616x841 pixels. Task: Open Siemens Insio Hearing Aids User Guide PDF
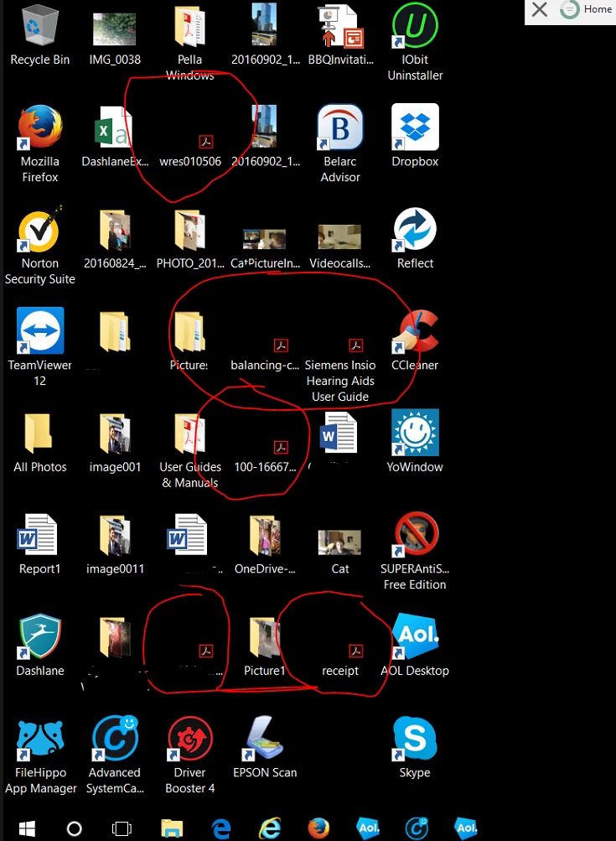(355, 345)
